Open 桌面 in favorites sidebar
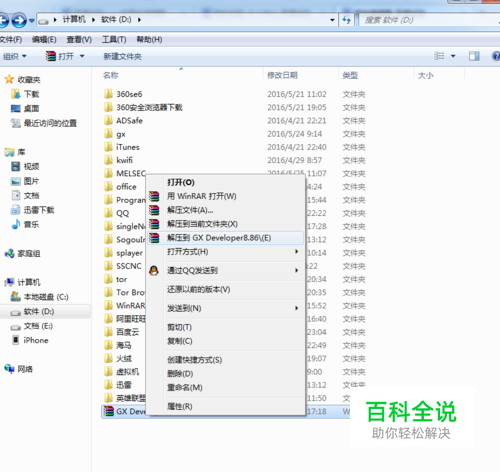Image resolution: width=500 pixels, height=472 pixels. [25, 108]
